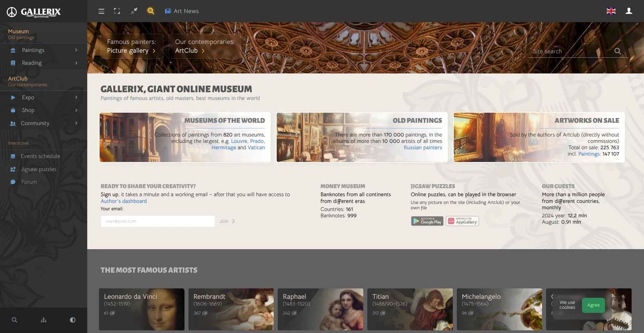
Task: Click the Google Play badge
Action: [427, 221]
